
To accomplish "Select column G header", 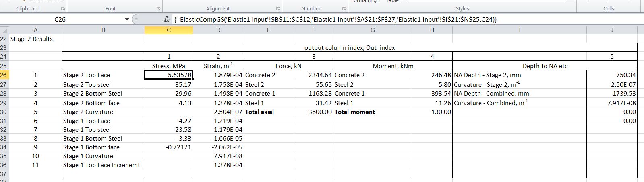I will (x=372, y=30).
